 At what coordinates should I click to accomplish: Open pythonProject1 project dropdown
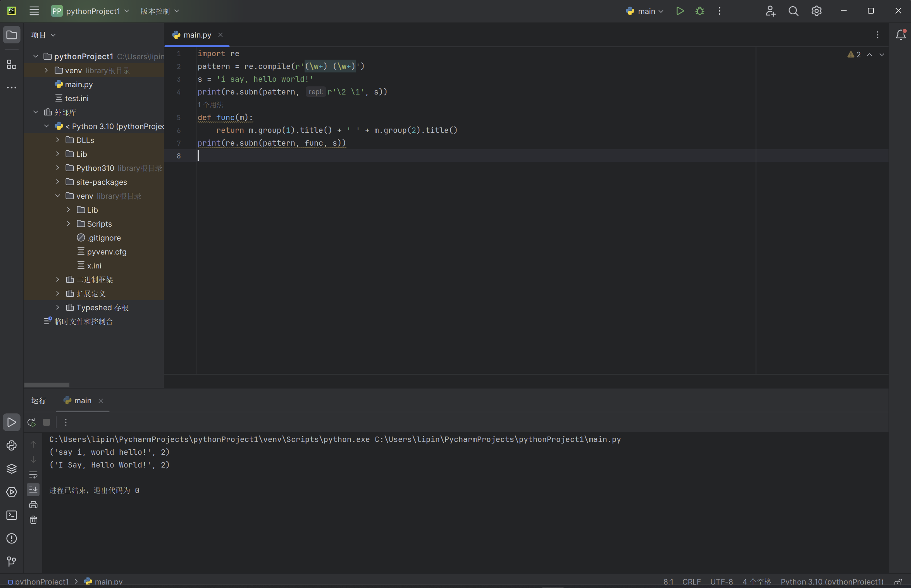[x=91, y=11]
